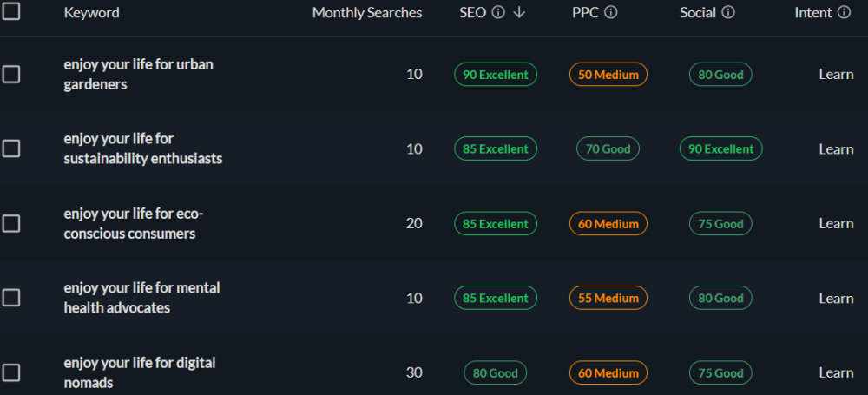Sort by Monthly Searches column header

(367, 13)
